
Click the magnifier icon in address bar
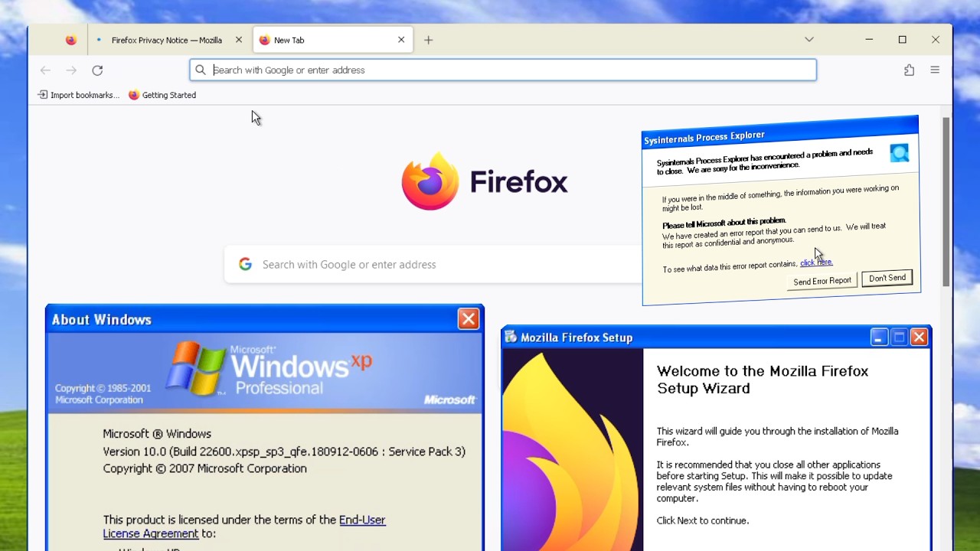tap(201, 70)
